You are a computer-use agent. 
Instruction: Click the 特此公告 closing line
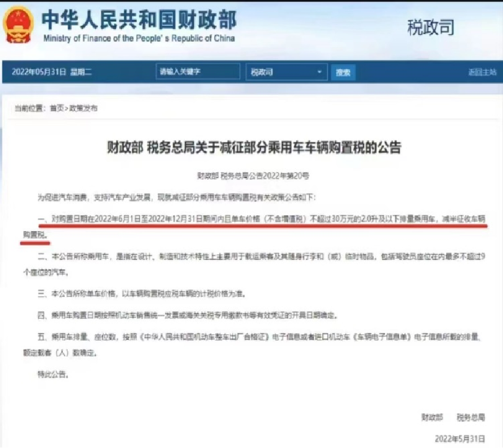pyautogui.click(x=53, y=374)
